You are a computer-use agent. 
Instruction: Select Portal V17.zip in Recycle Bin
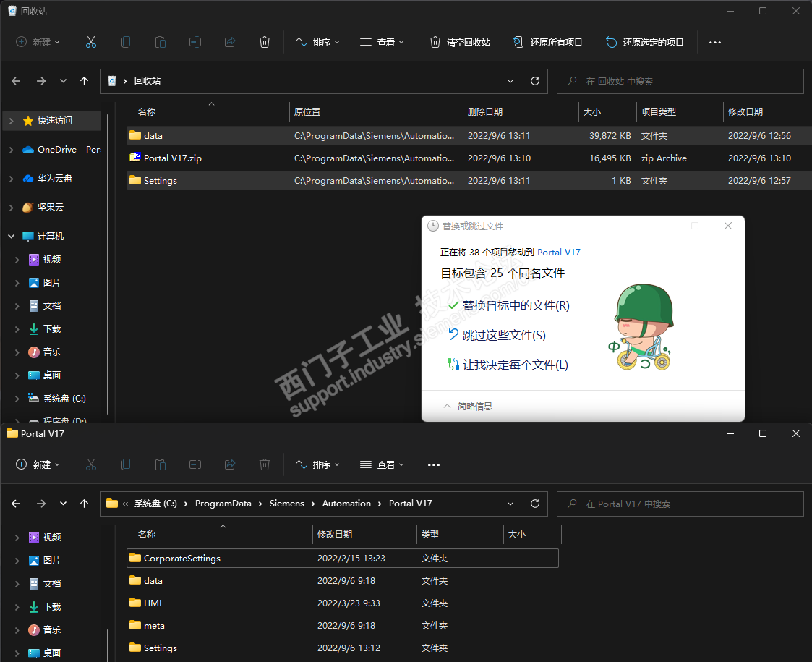pyautogui.click(x=469, y=158)
